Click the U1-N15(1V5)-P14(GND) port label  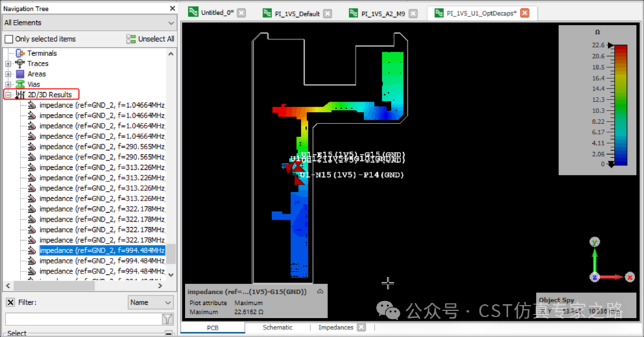point(351,175)
